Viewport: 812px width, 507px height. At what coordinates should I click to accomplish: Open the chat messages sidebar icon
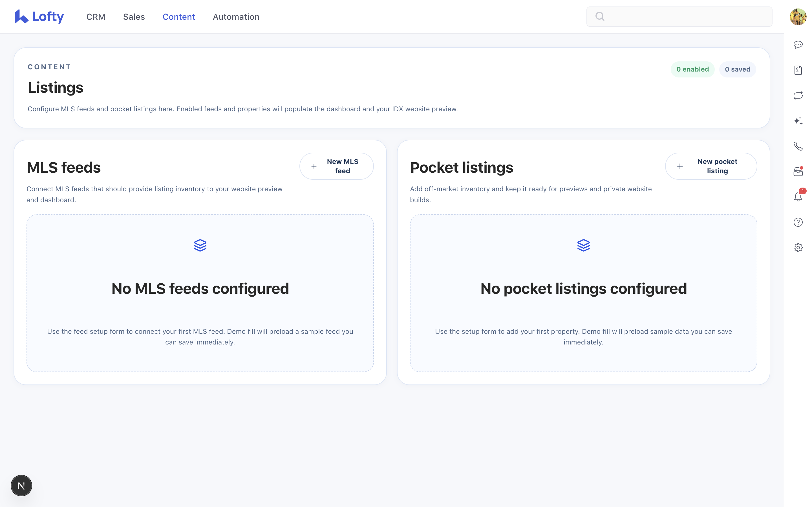coord(798,45)
